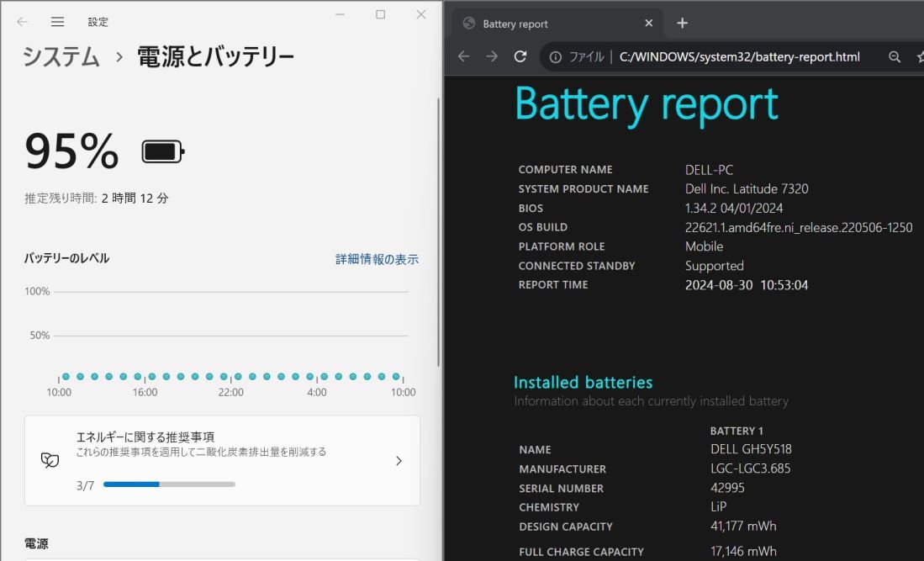Viewport: 924px width, 561px height.
Task: Open the Settings hamburger navigation menu
Action: pos(57,22)
